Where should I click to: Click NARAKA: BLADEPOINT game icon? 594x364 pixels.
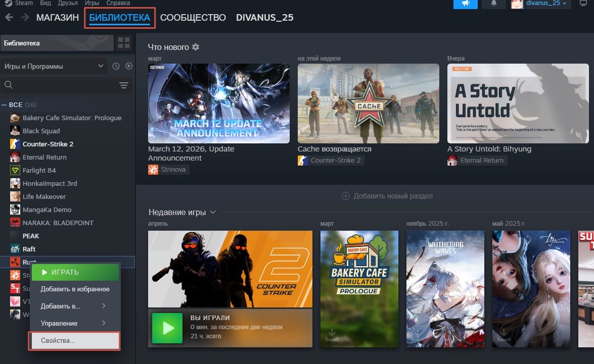(15, 223)
